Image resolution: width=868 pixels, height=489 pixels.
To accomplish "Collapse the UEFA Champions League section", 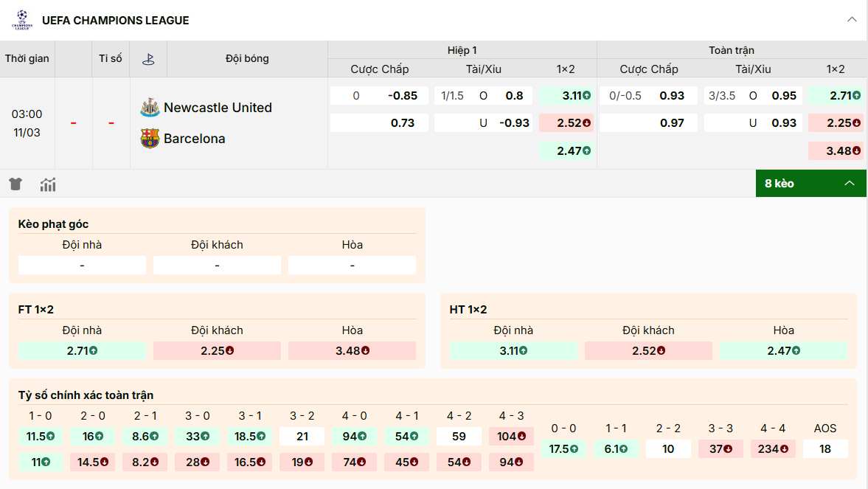I will click(850, 20).
